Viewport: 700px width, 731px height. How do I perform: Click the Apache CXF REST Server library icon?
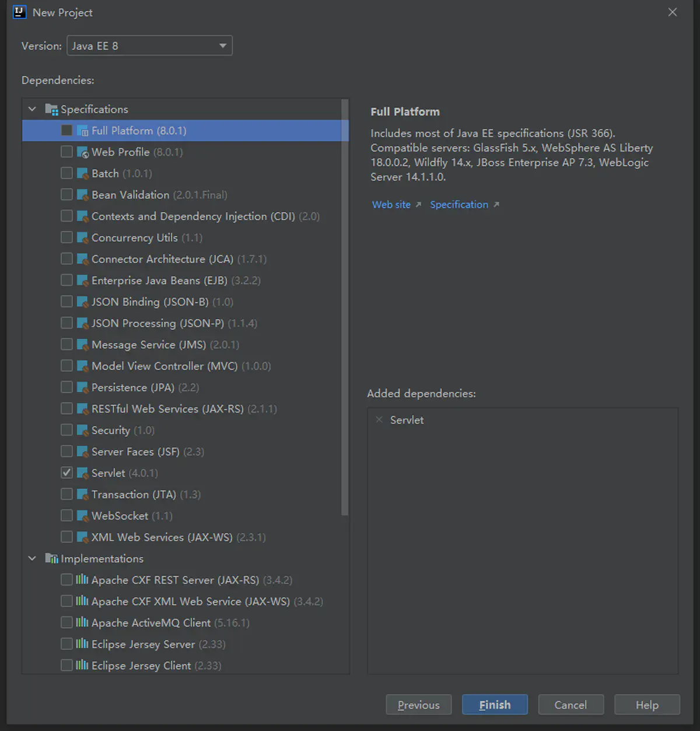82,580
